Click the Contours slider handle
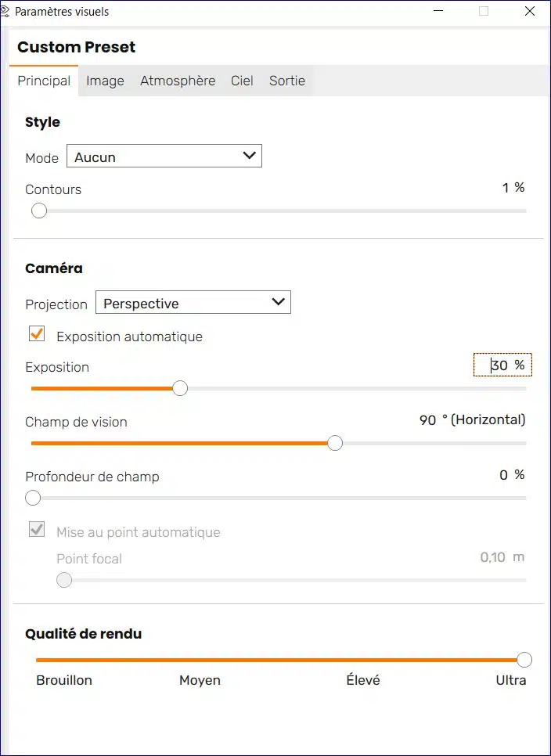 (x=39, y=211)
